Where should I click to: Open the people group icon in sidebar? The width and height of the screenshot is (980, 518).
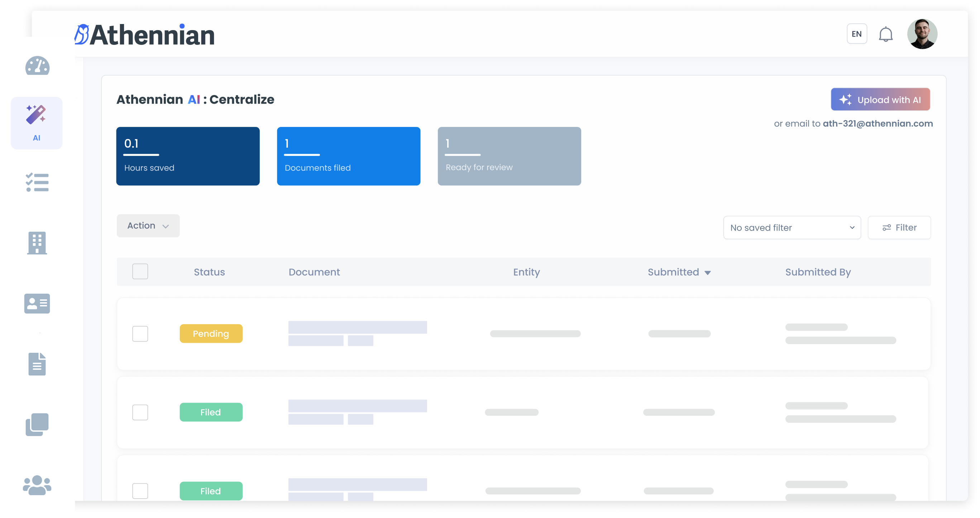tap(37, 485)
